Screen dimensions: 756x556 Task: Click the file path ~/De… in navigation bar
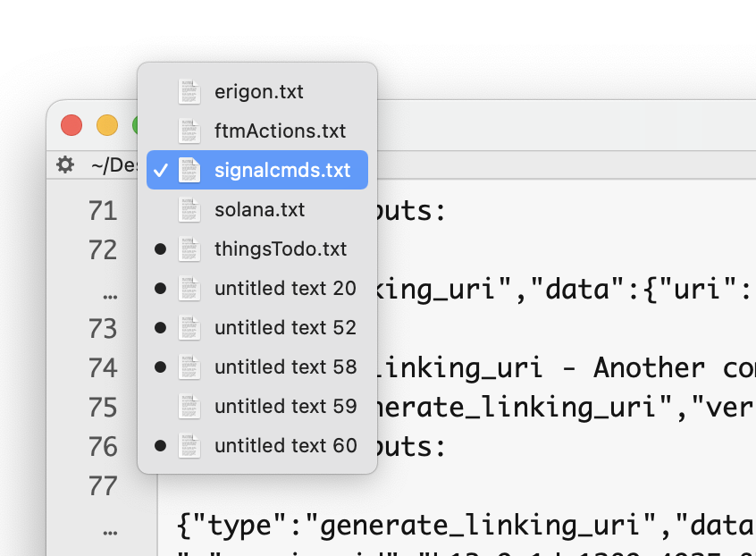(x=114, y=165)
